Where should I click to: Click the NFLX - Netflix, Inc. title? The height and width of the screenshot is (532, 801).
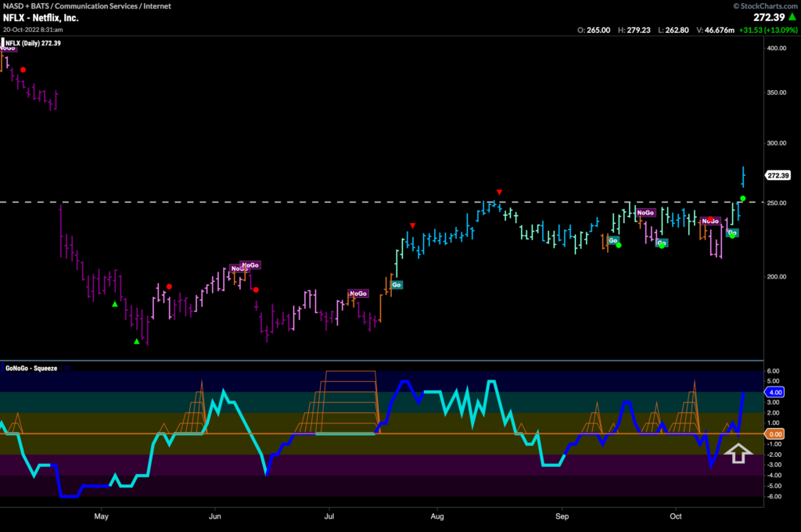point(40,16)
